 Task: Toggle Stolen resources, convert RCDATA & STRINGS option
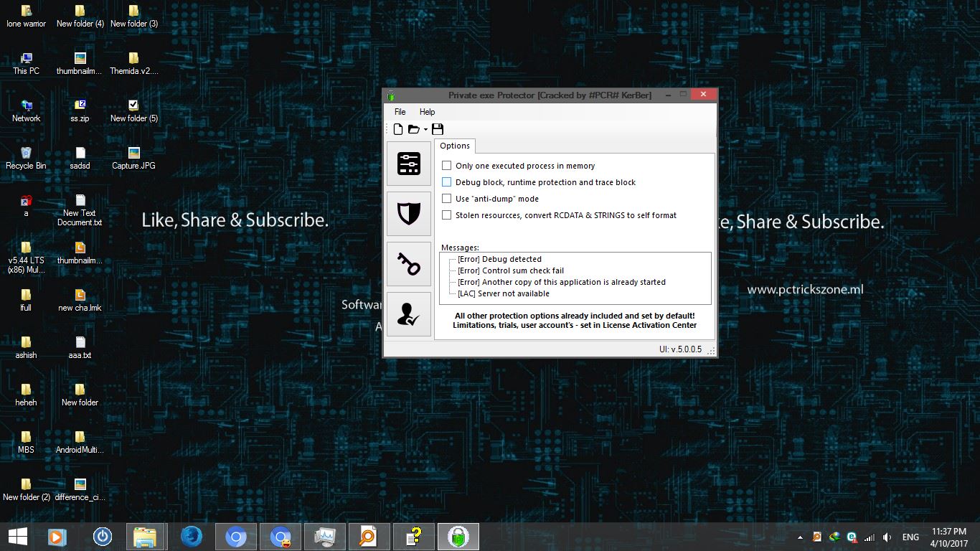tap(446, 215)
